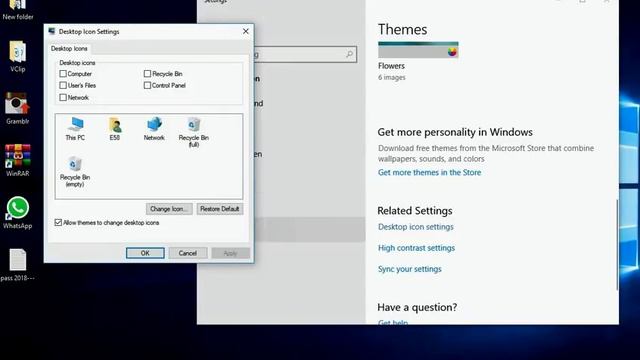Enable the Control Panel checkbox
The height and width of the screenshot is (360, 640).
click(x=147, y=85)
